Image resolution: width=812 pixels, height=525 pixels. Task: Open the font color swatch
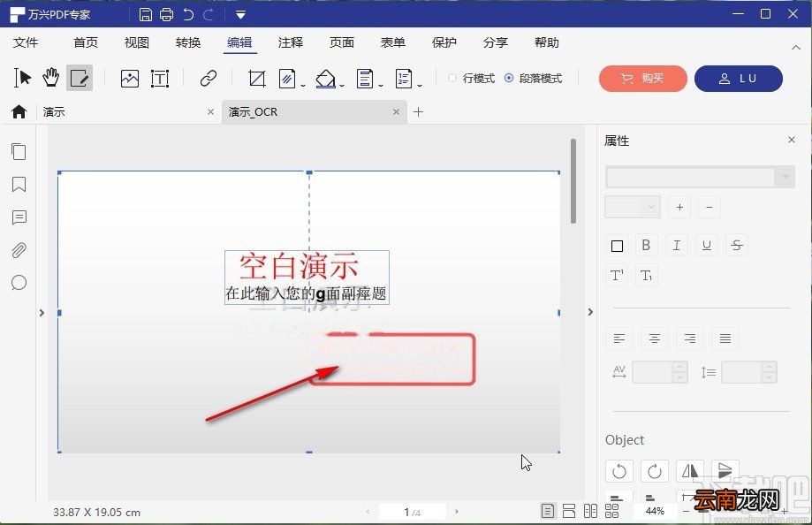pos(617,246)
